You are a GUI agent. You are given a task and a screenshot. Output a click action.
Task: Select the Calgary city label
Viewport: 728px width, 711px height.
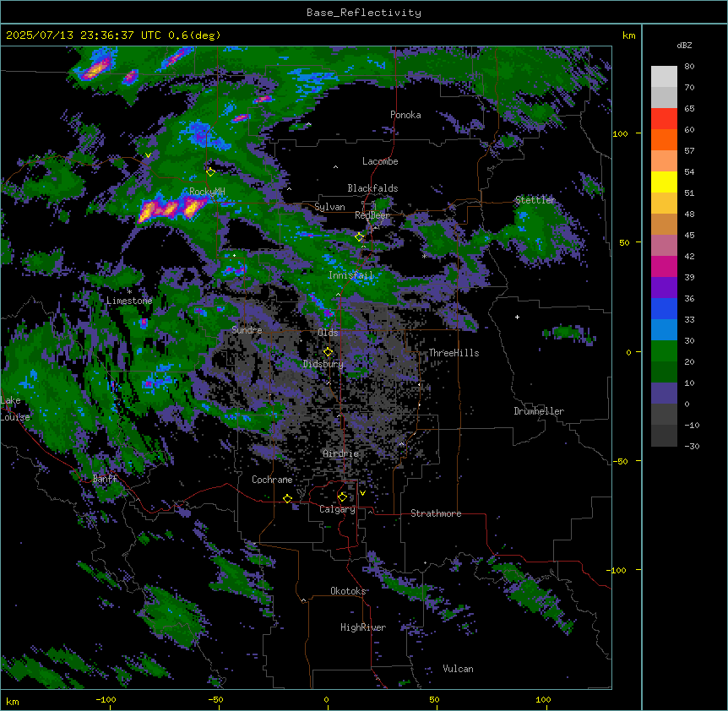tap(337, 509)
